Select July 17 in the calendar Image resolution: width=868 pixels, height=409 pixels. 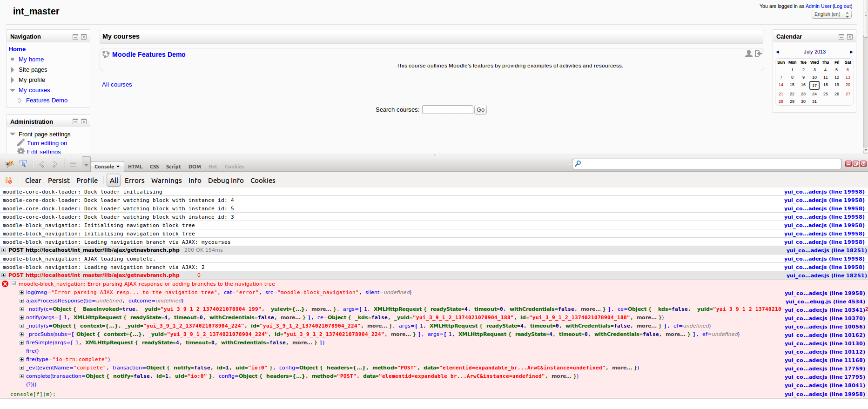coord(814,85)
